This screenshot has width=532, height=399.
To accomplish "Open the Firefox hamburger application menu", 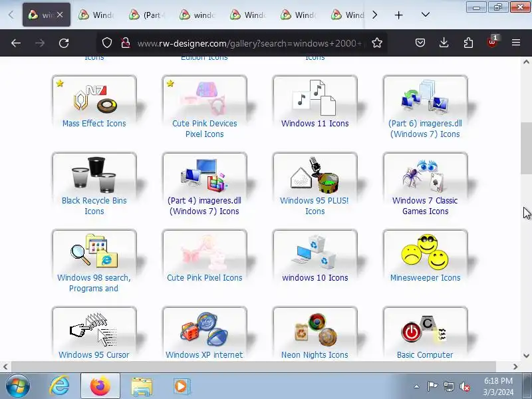I will pyautogui.click(x=516, y=43).
